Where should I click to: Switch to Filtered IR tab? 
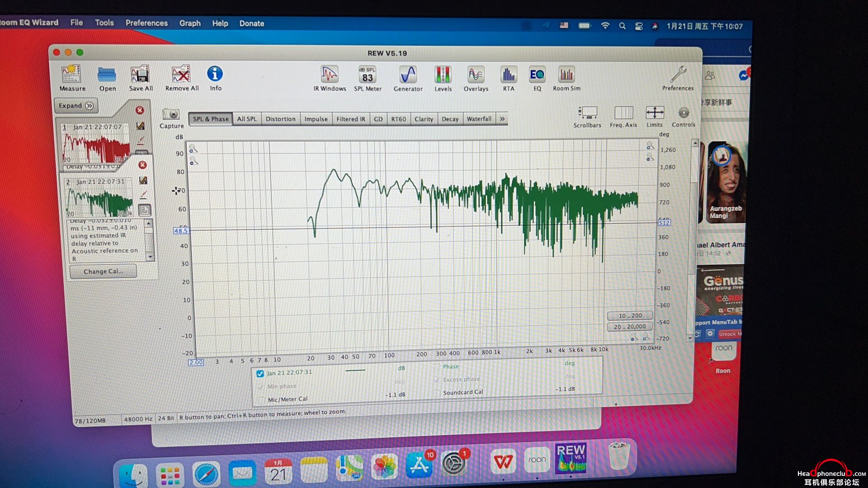(351, 119)
